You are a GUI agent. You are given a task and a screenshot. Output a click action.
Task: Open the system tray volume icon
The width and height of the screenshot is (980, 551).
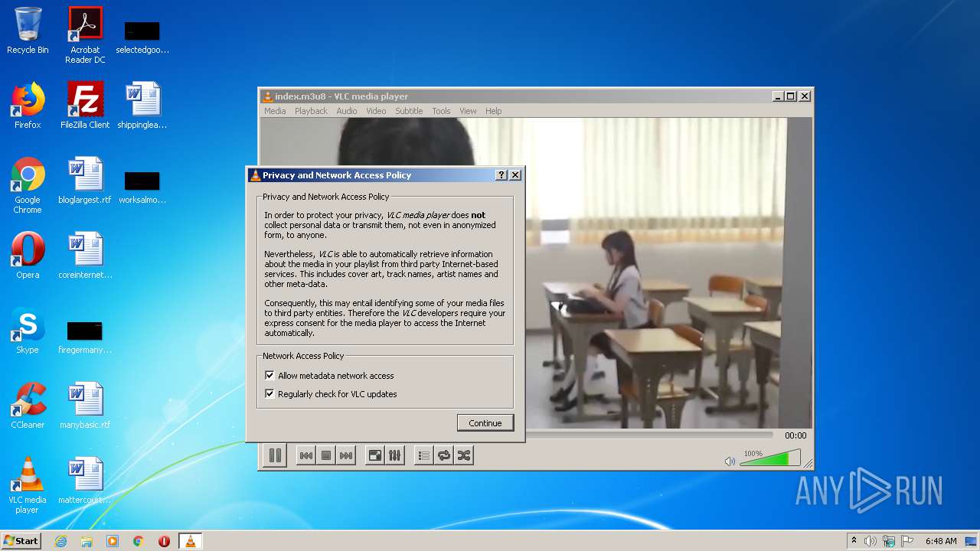(x=871, y=541)
